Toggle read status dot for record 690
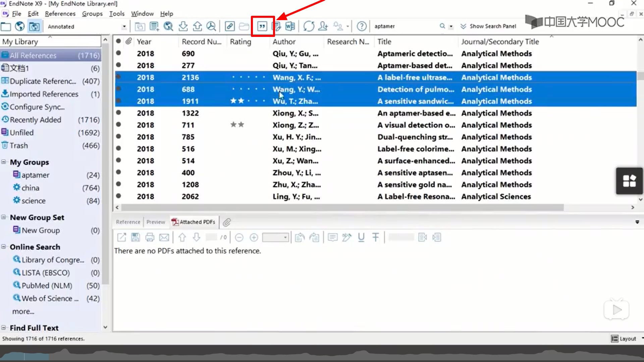644x362 pixels. click(x=118, y=53)
